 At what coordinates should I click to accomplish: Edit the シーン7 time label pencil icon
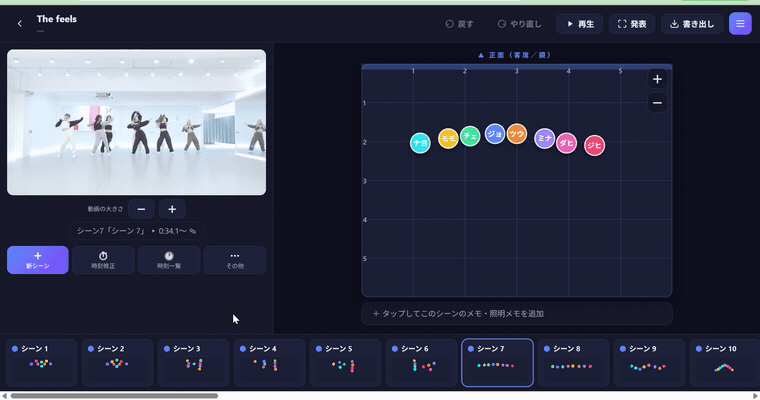coord(193,231)
